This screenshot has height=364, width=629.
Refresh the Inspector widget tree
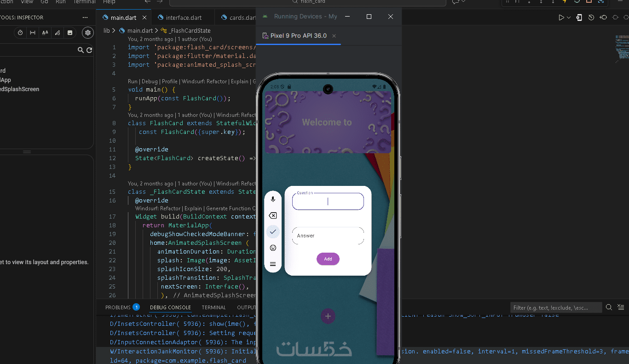(89, 50)
